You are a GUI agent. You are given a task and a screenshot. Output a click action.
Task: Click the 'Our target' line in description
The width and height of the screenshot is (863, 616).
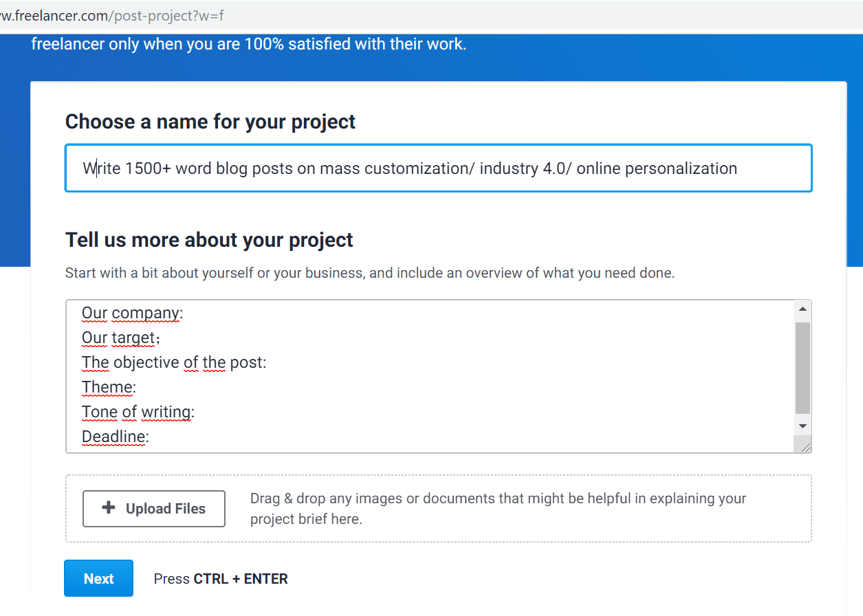121,338
